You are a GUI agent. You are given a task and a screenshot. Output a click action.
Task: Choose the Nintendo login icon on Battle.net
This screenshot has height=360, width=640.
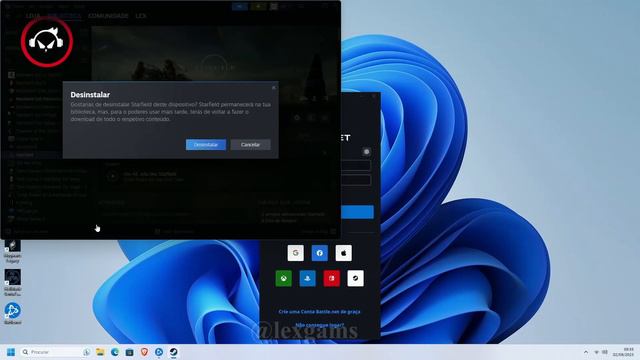(x=331, y=278)
